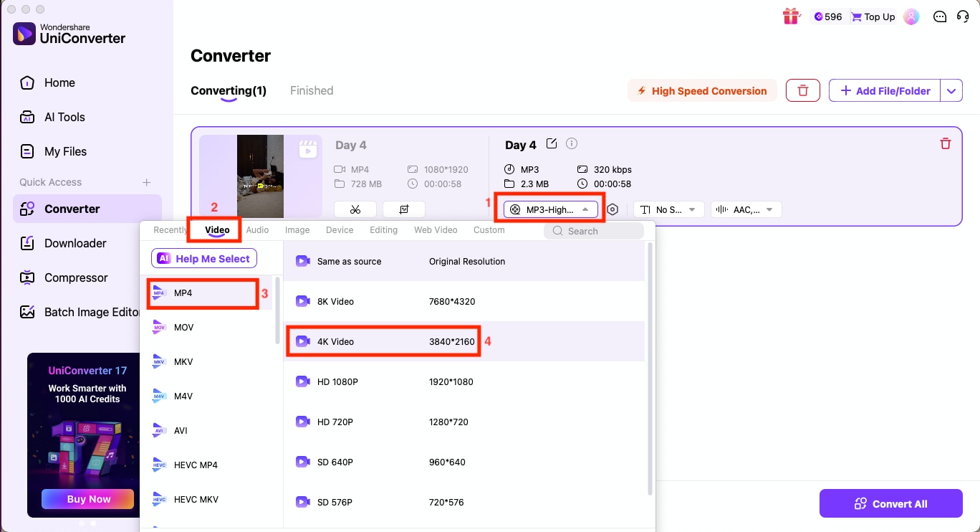980x532 pixels.
Task: Delete all tasks with toolbar trash button
Action: [x=803, y=90]
